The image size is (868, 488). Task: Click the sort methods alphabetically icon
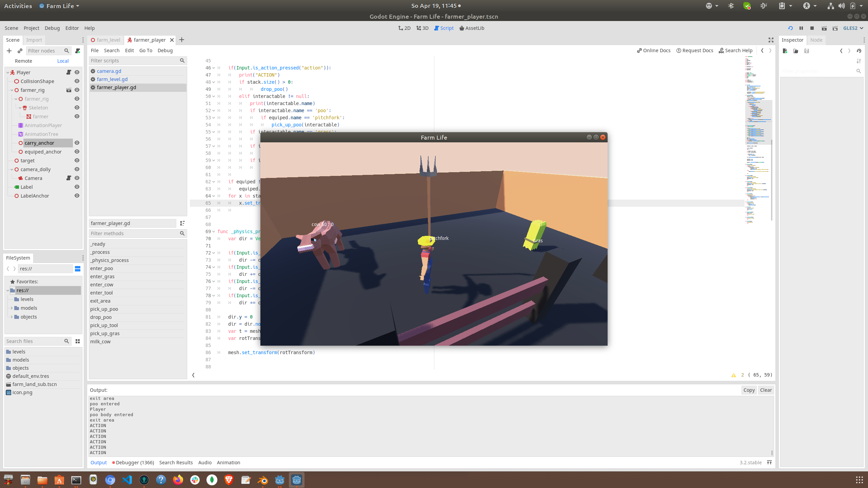[182, 223]
